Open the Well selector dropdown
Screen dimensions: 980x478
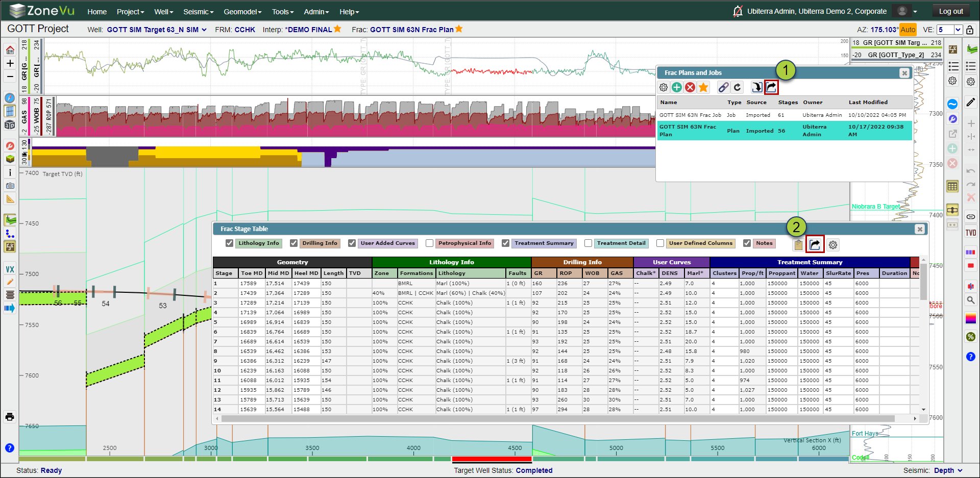[157, 30]
